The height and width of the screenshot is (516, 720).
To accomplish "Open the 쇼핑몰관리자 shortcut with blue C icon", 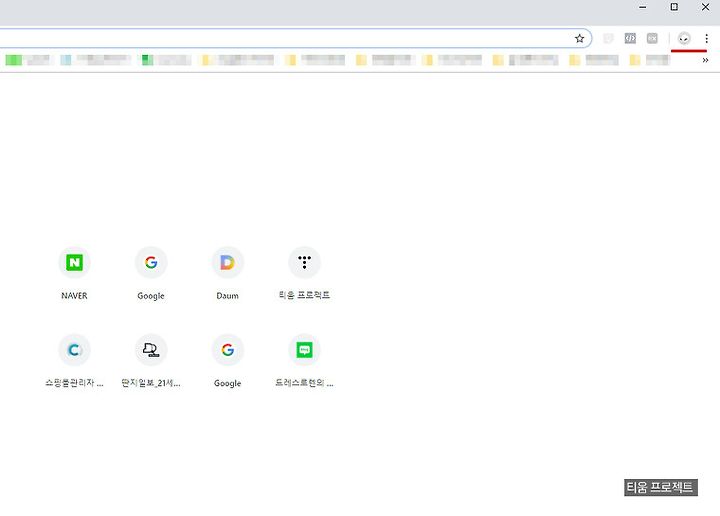I will click(74, 360).
